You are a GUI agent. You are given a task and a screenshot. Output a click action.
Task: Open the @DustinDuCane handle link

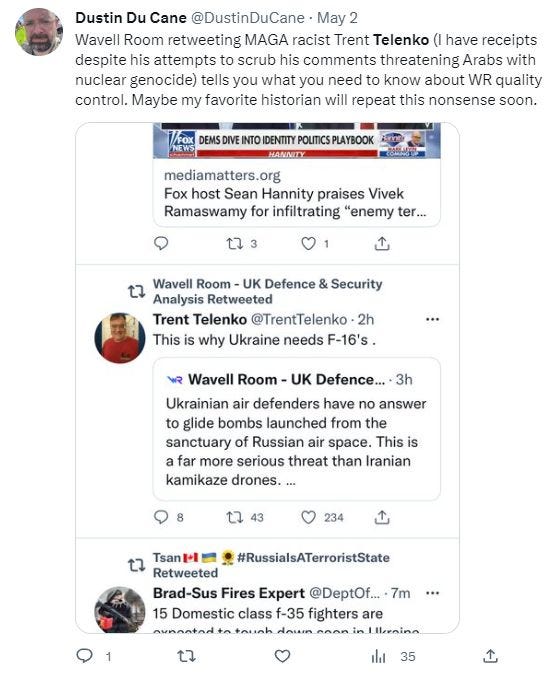click(248, 18)
